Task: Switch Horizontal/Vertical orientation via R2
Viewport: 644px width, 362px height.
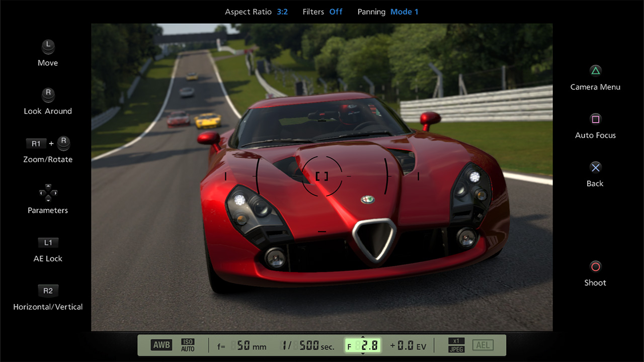Action: 48,291
